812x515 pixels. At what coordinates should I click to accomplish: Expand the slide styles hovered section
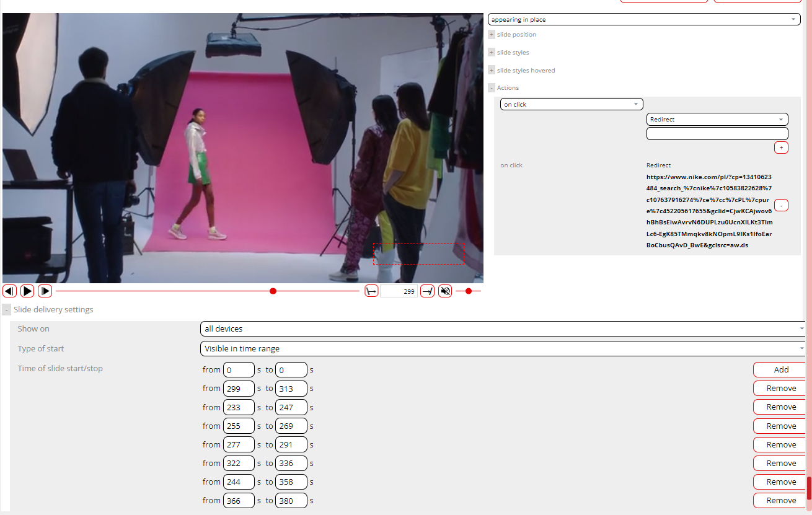point(492,71)
